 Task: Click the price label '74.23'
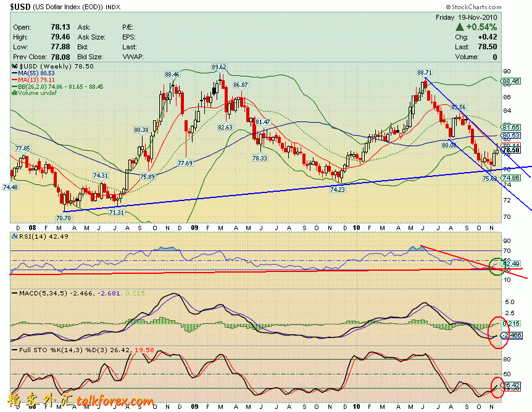(337, 189)
